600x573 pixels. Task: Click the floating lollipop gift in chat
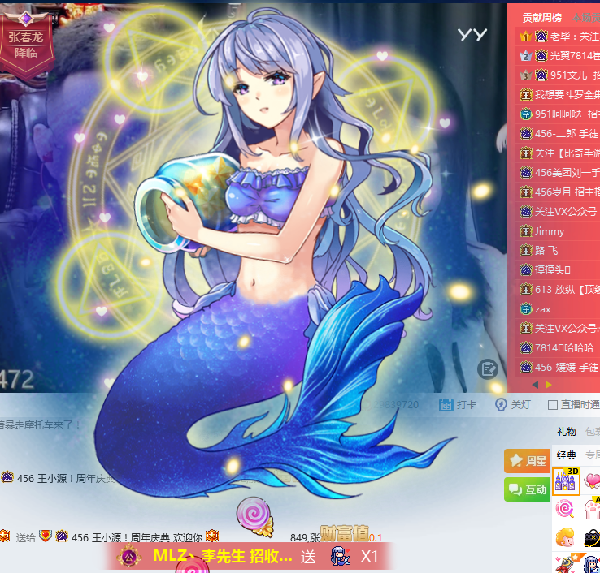click(x=255, y=516)
